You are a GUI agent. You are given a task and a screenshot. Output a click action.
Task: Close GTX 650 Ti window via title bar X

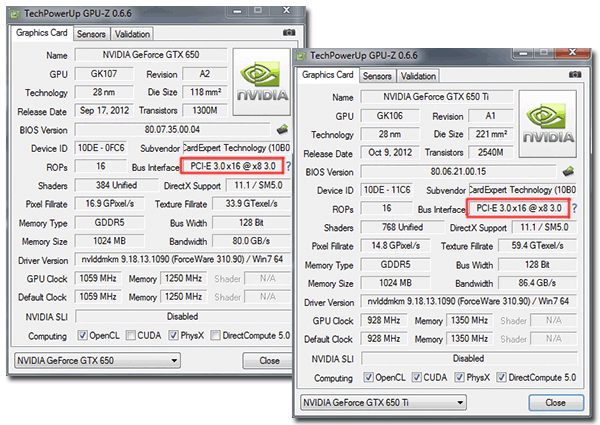point(572,52)
